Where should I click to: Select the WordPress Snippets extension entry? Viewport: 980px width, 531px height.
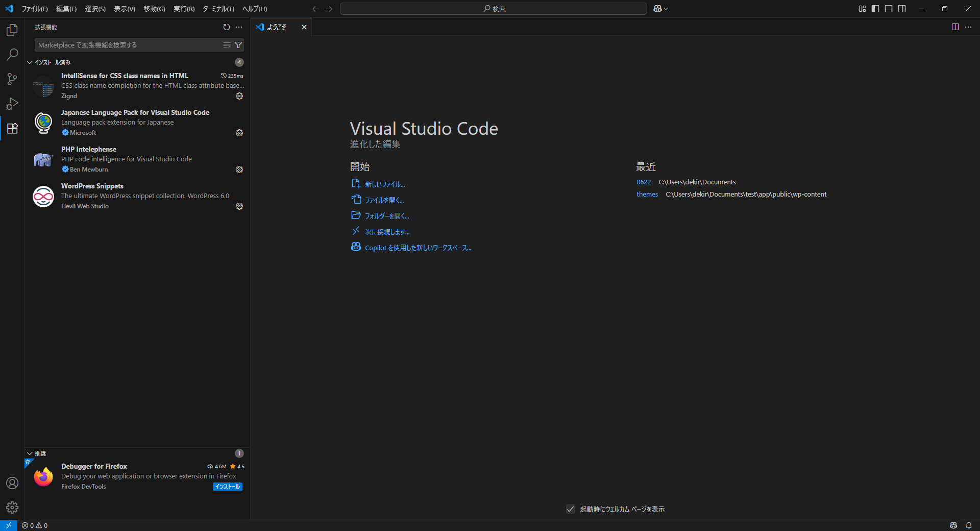tap(137, 196)
